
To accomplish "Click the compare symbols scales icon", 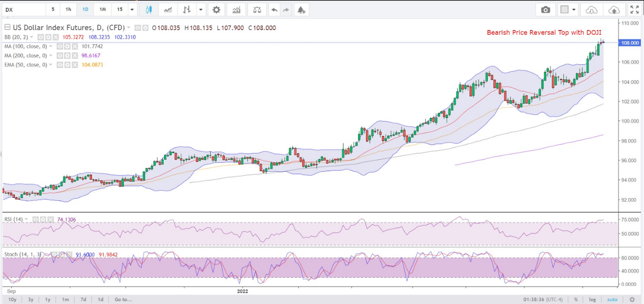I will [257, 9].
